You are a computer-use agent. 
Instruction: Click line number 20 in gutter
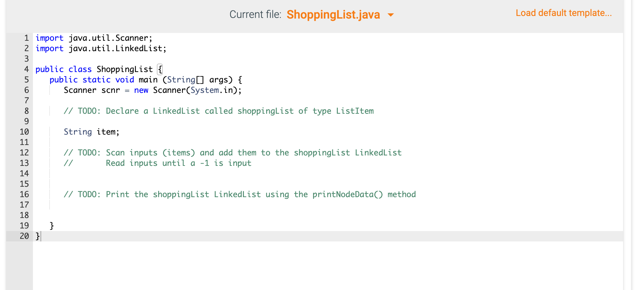(24, 236)
